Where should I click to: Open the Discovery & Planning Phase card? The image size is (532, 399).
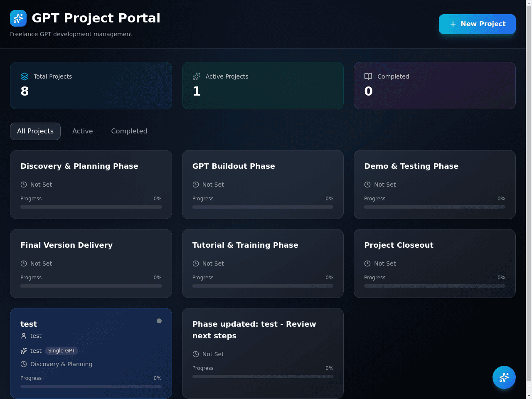(91, 185)
